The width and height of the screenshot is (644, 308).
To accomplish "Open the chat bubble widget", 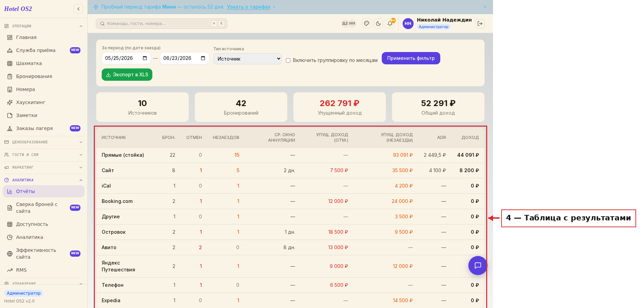I will pyautogui.click(x=478, y=266).
